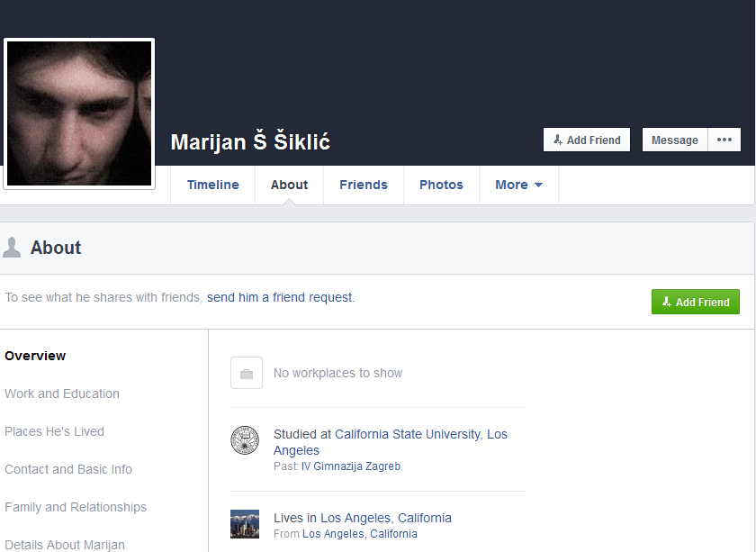Open the three-dot options menu
The height and width of the screenshot is (552, 756).
pyautogui.click(x=724, y=140)
